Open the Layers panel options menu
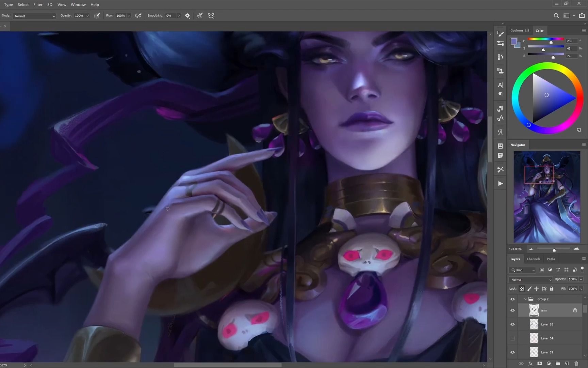The height and width of the screenshot is (368, 588). (x=584, y=259)
